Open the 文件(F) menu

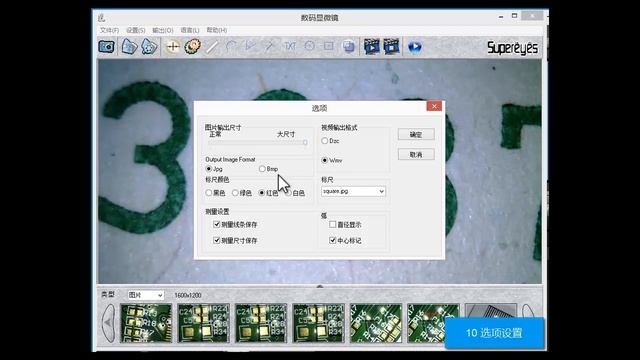point(109,30)
